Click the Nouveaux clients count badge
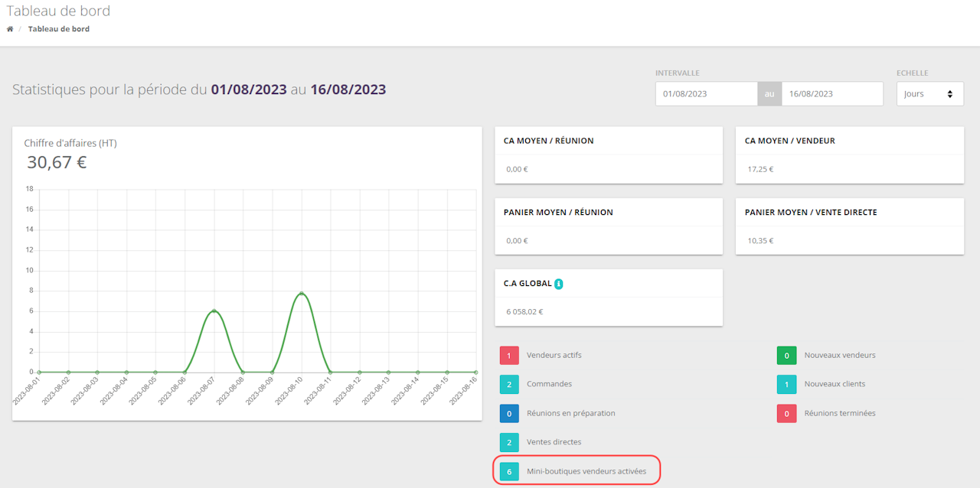 pos(786,384)
